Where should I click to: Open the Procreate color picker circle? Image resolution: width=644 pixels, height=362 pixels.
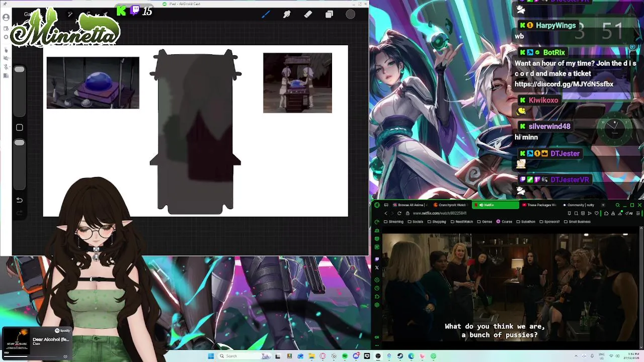pyautogui.click(x=350, y=14)
